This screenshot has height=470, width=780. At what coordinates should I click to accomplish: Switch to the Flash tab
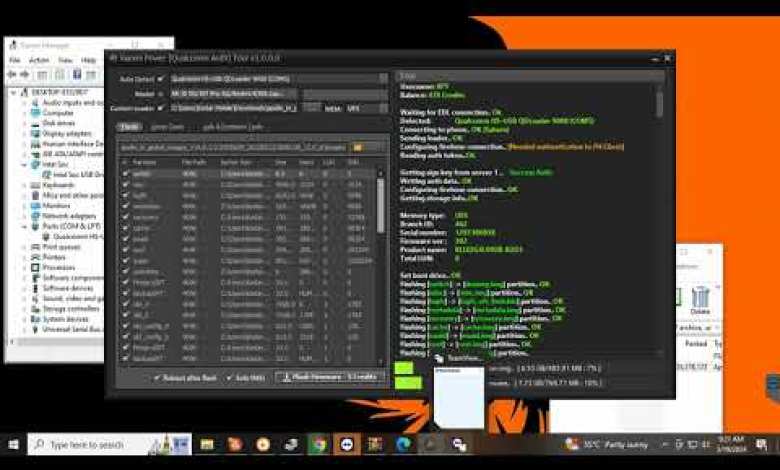[129, 127]
